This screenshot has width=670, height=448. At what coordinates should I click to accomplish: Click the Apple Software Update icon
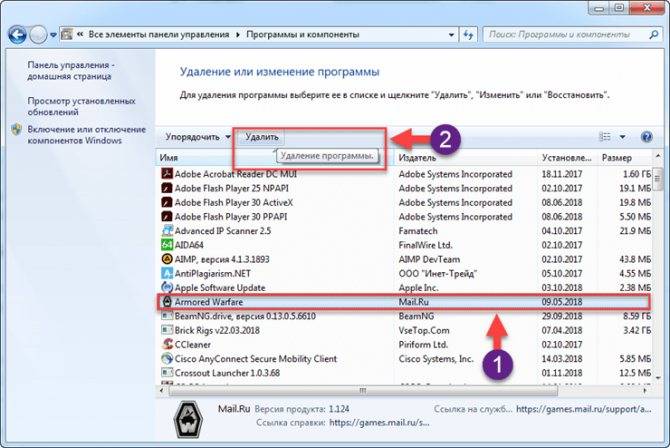pyautogui.click(x=167, y=287)
